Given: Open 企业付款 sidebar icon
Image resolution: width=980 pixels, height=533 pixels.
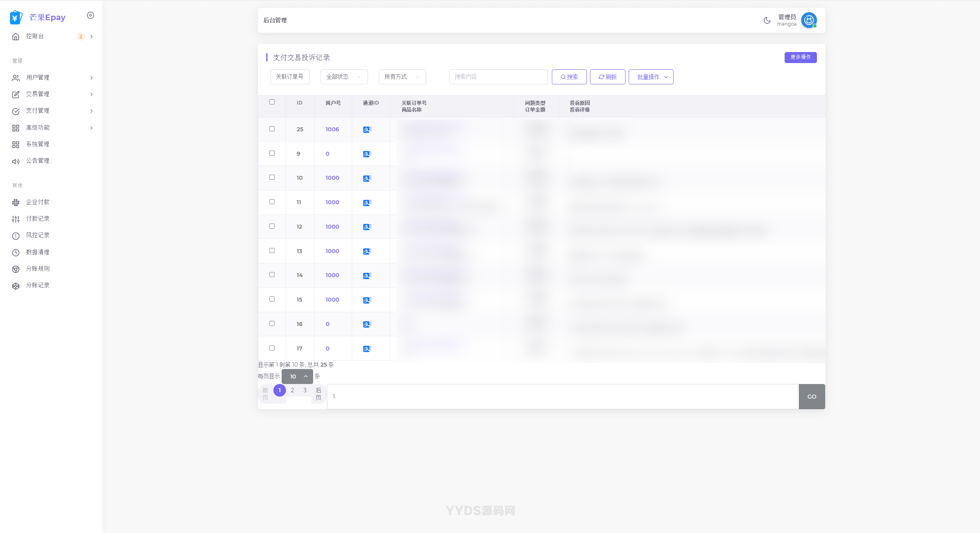Looking at the screenshot, I should 16,202.
